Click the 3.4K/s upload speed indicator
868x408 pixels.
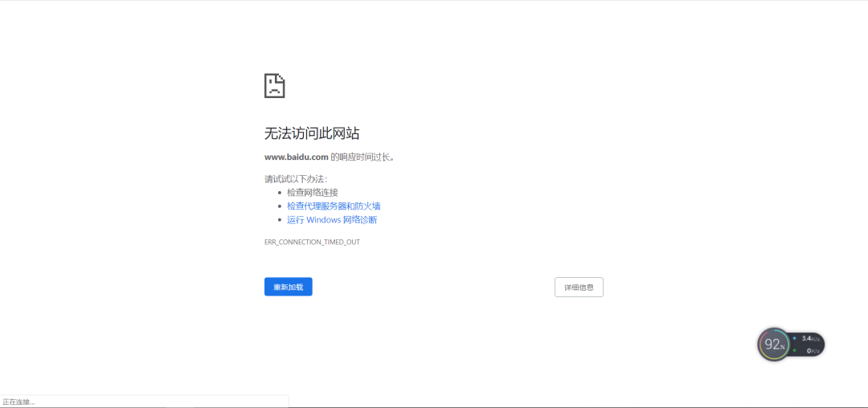(x=807, y=338)
